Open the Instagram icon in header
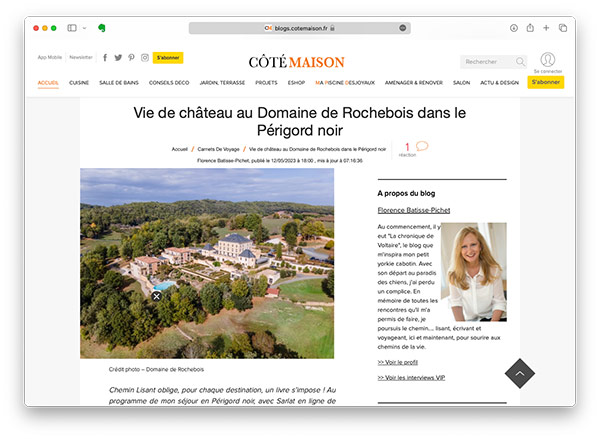Image resolution: width=600 pixels, height=439 pixels. pos(145,57)
